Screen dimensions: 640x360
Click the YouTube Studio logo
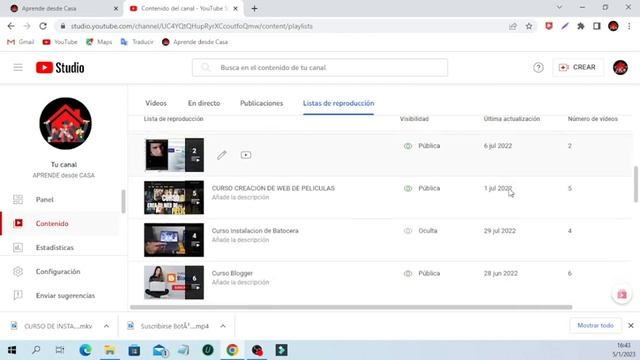(60, 67)
